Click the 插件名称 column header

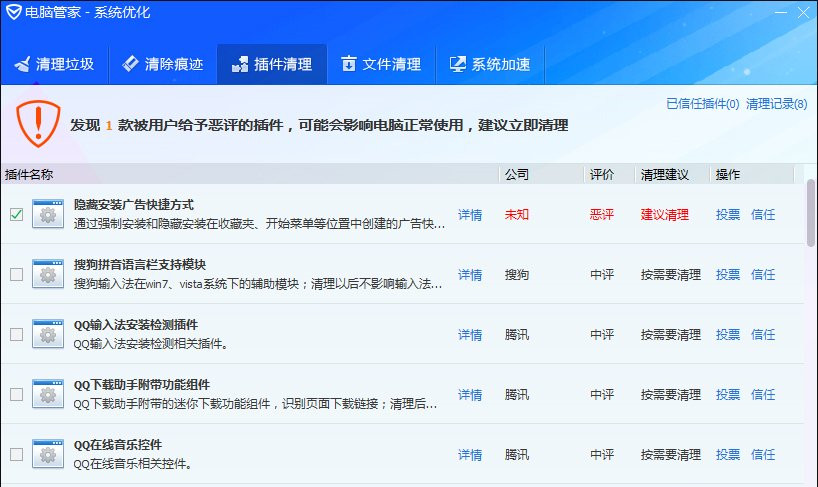[x=250, y=175]
